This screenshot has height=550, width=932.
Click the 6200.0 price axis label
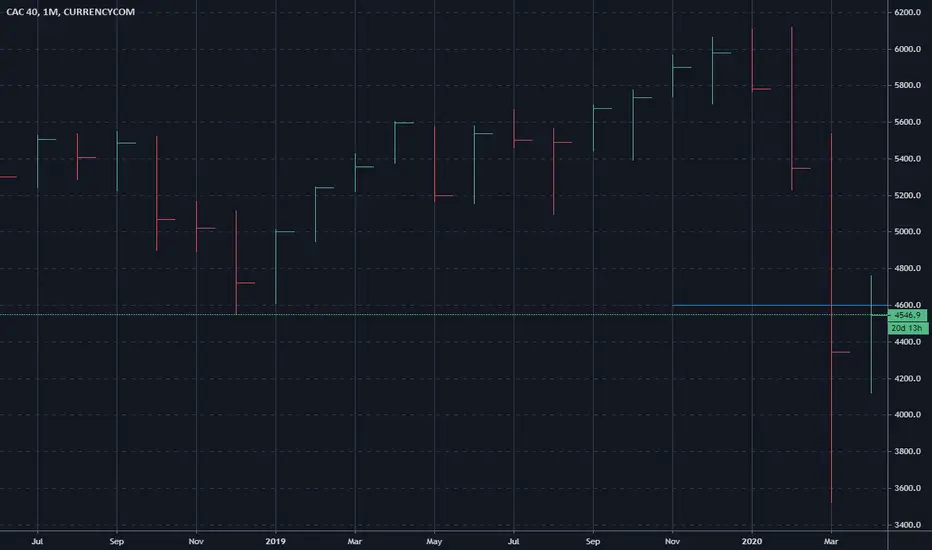pyautogui.click(x=907, y=12)
